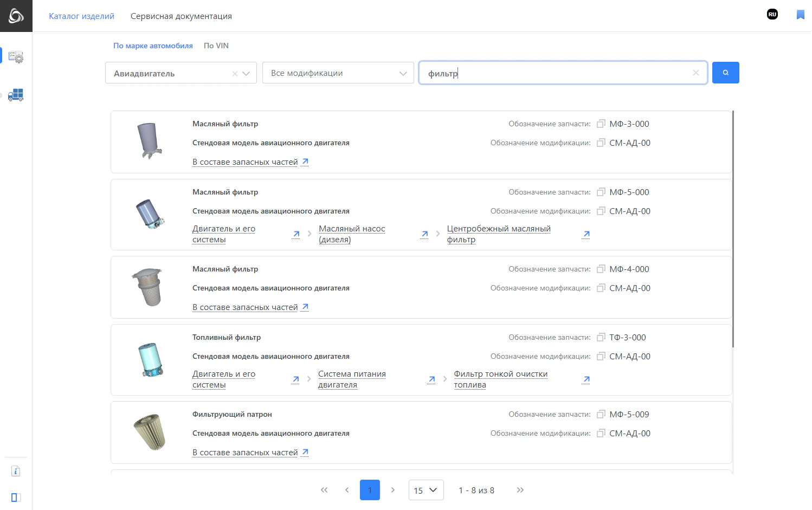Switch language using RU toggle
Image resolution: width=812 pixels, height=510 pixels.
pyautogui.click(x=772, y=15)
